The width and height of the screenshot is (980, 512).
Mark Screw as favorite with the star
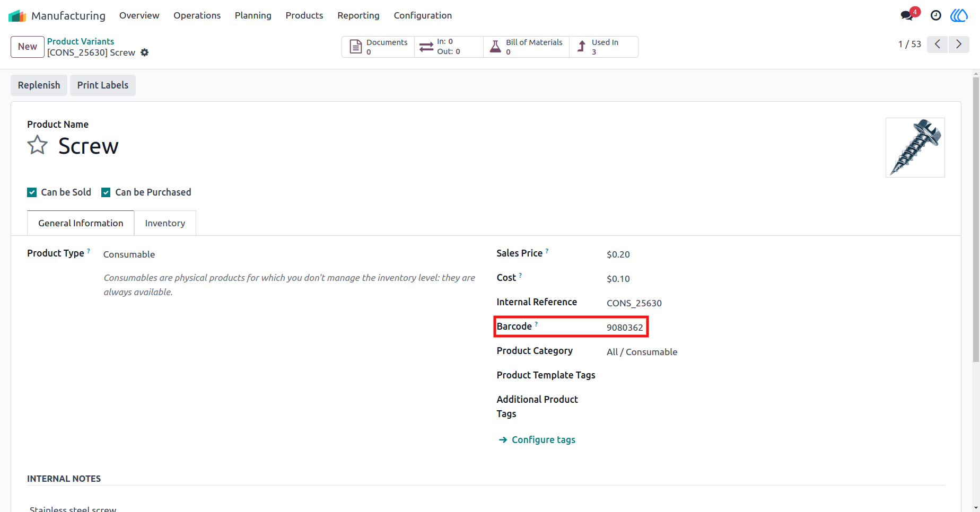(38, 145)
